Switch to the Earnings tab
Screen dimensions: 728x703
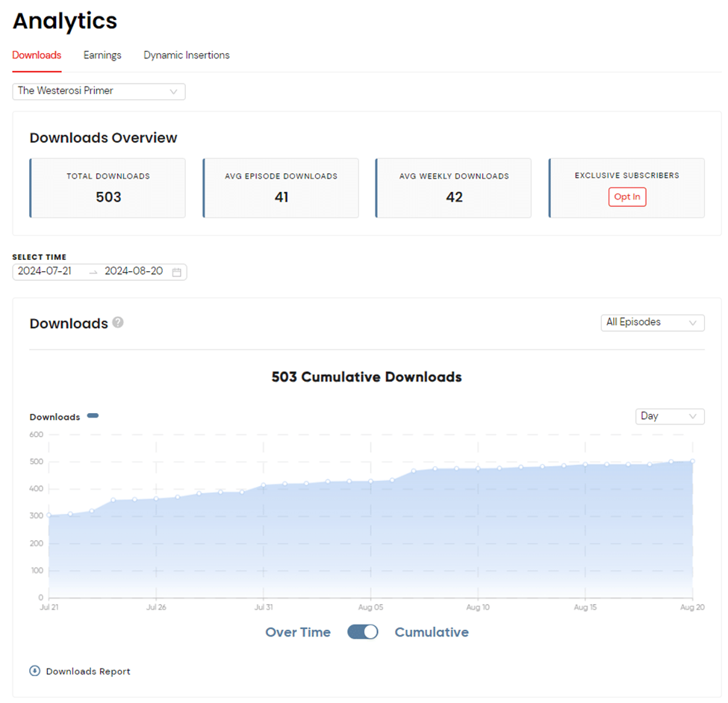coord(102,55)
